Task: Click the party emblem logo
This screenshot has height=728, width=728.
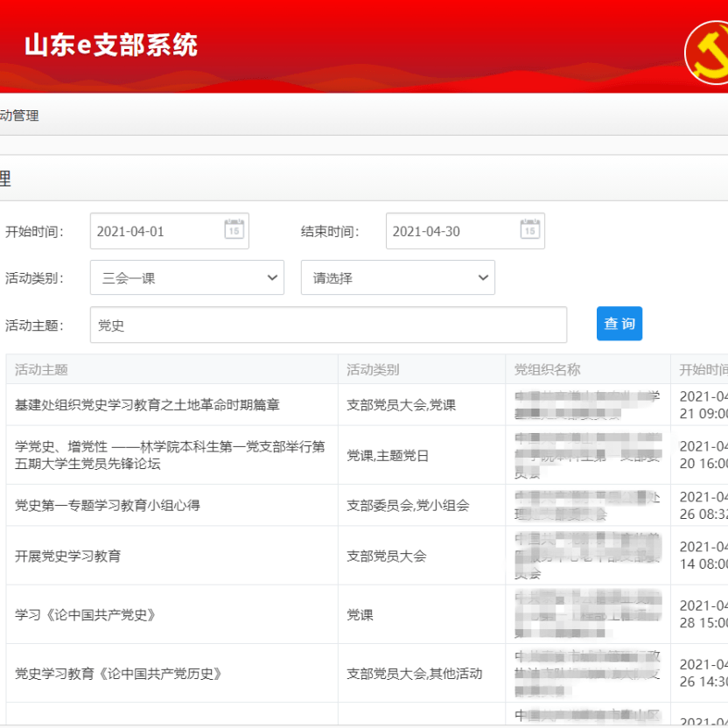Action: 707,52
